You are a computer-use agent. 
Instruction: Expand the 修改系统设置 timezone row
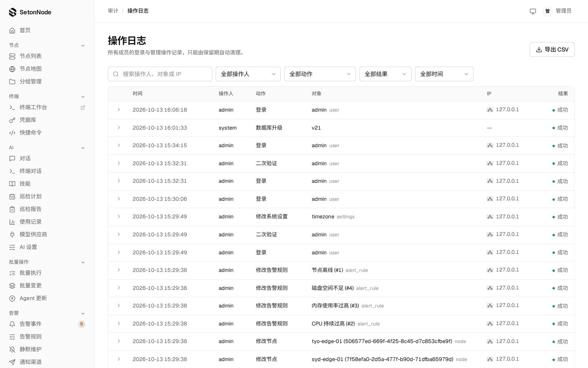tap(119, 216)
